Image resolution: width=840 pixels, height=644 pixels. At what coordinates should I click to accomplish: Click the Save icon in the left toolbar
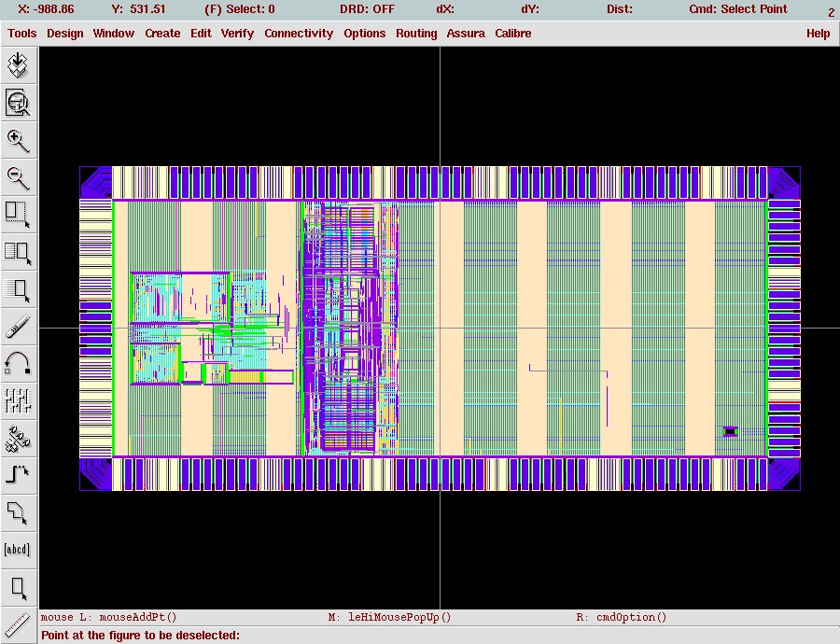[x=19, y=64]
